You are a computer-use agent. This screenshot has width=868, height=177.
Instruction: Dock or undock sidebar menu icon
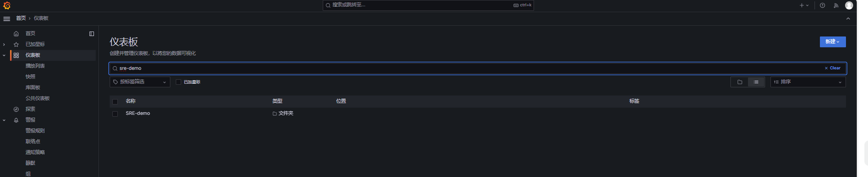click(92, 33)
